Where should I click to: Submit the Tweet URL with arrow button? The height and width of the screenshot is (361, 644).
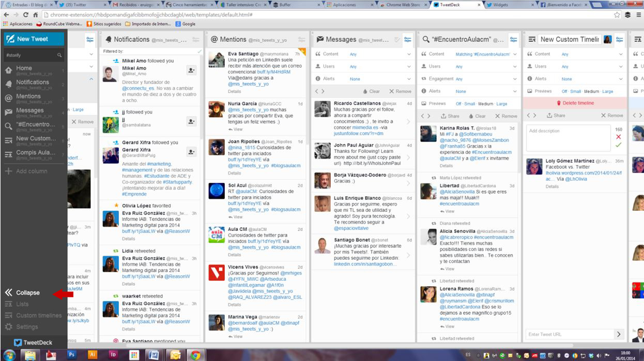(619, 334)
